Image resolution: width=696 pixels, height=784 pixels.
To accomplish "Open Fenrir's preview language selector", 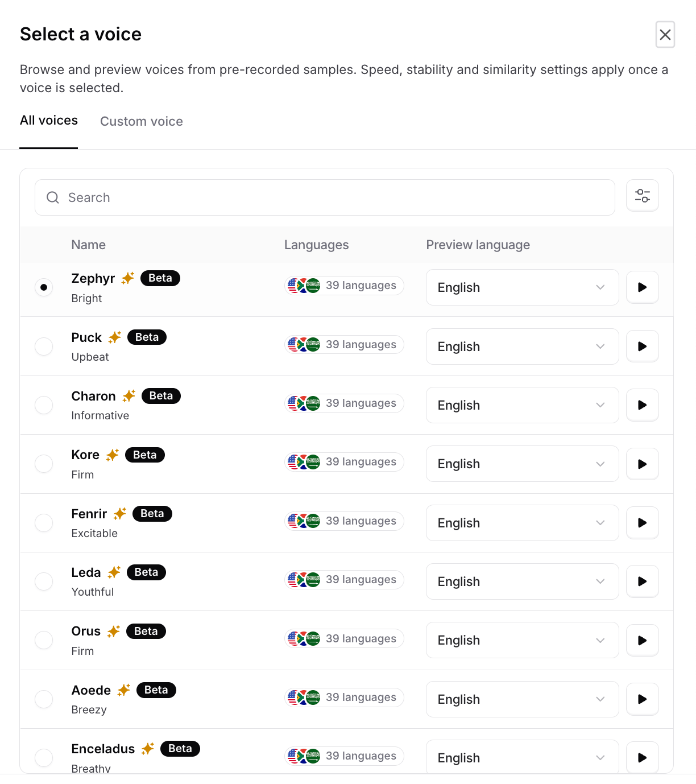I will tap(522, 522).
